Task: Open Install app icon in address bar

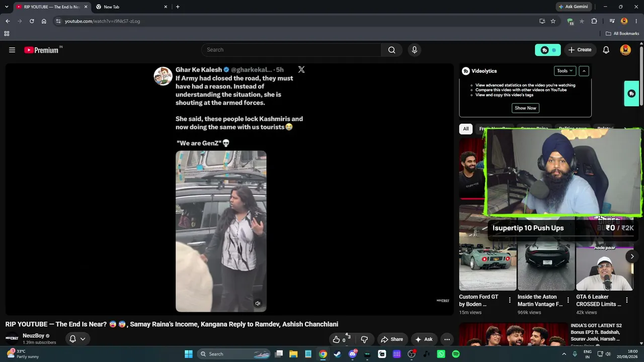Action: [x=542, y=21]
